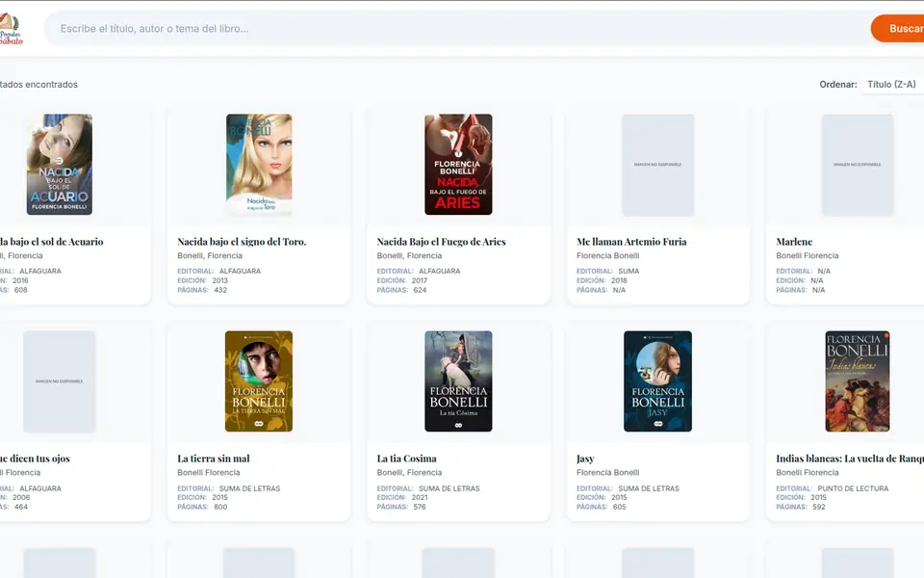Select the title 'Nacida Bajo el Fuego de Aries'

click(x=442, y=241)
